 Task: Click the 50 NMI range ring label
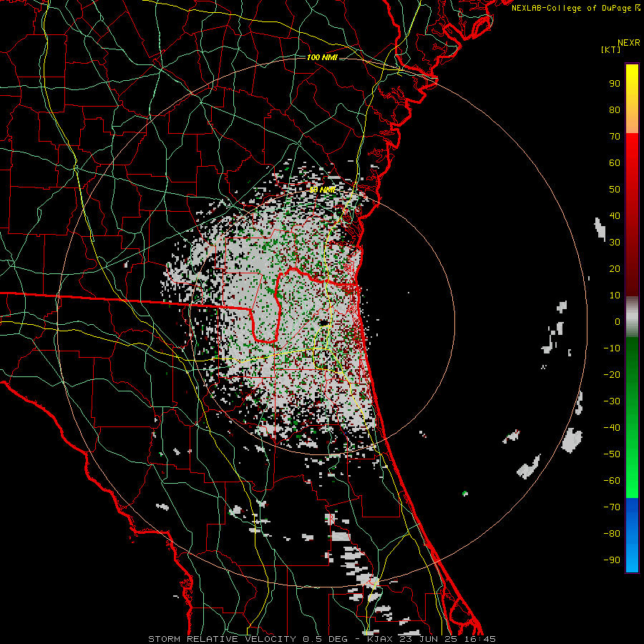(x=323, y=190)
